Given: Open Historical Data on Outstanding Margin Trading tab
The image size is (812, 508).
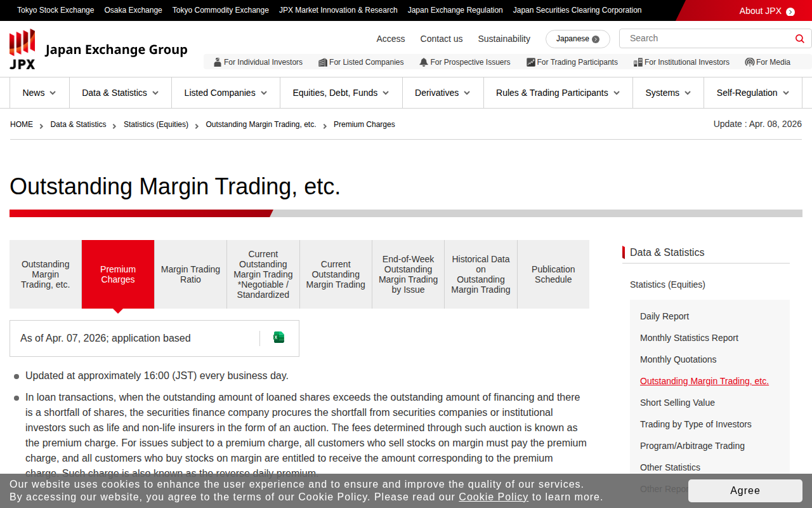Looking at the screenshot, I should click(481, 274).
